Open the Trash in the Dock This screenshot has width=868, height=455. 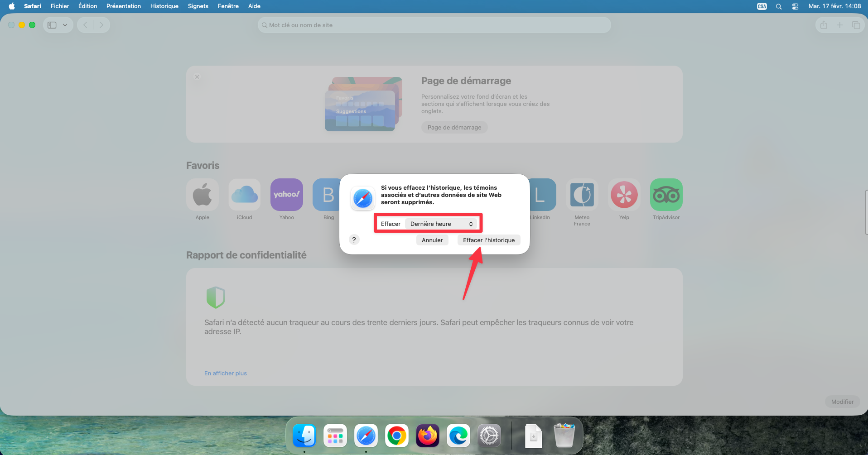point(564,436)
